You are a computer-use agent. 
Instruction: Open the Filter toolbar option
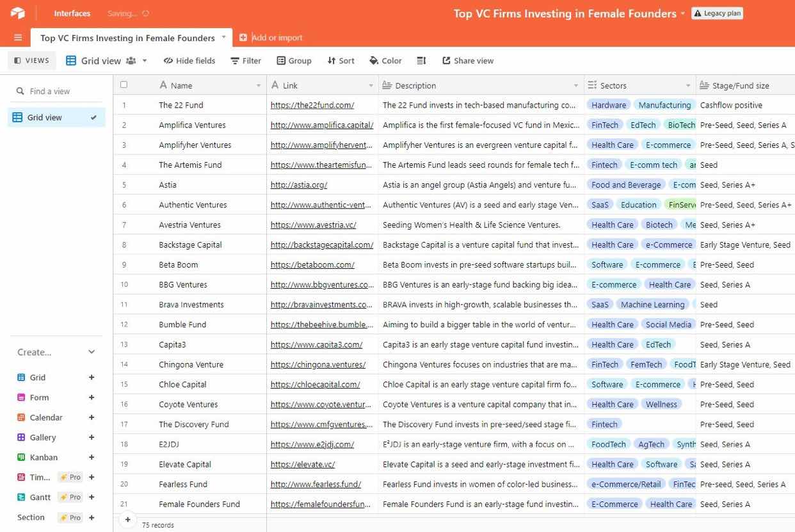[246, 61]
